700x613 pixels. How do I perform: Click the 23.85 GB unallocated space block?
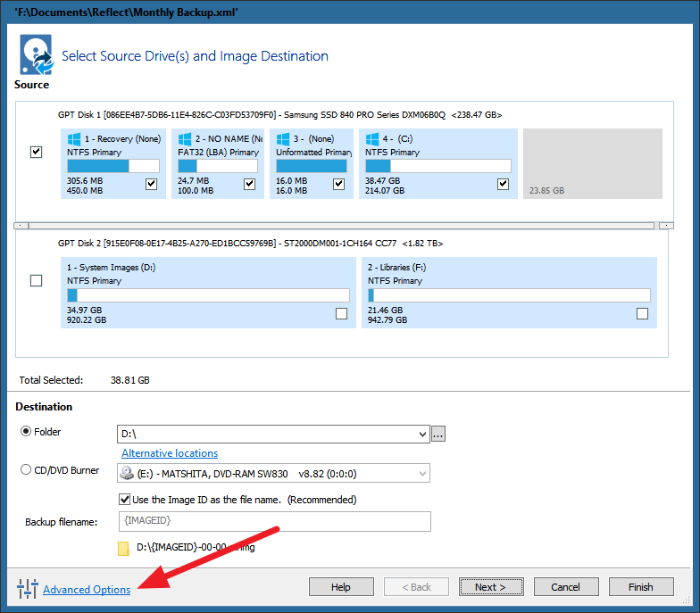[593, 164]
